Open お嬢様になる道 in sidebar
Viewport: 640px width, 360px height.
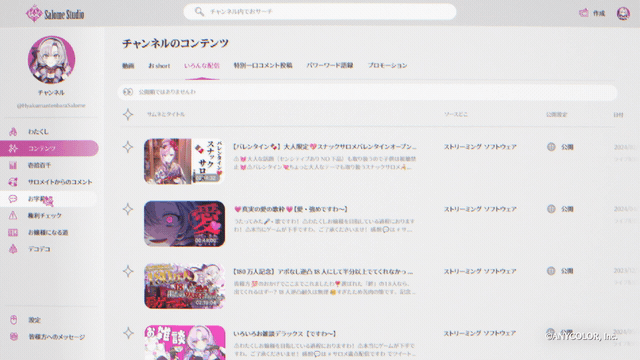pos(49,232)
